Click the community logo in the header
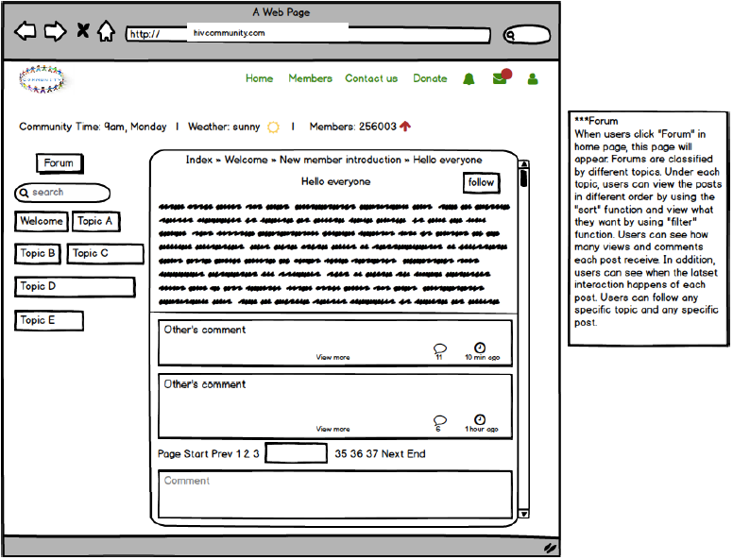The width and height of the screenshot is (733, 560). click(43, 79)
